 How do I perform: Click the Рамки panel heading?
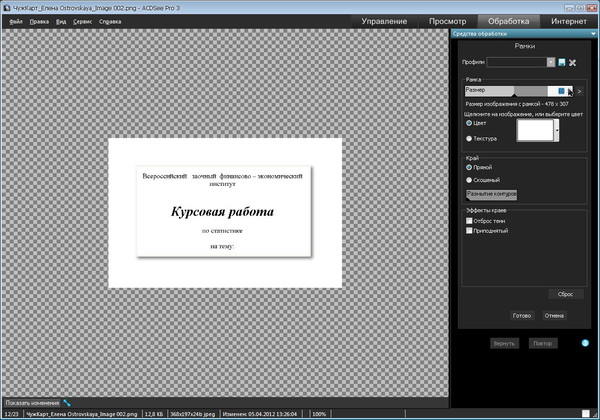pyautogui.click(x=525, y=46)
